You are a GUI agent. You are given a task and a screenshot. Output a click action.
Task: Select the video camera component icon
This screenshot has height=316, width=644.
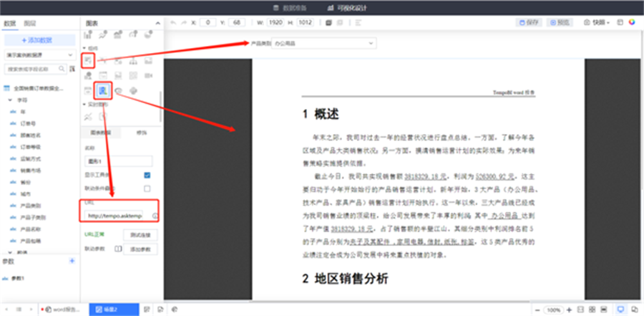[148, 76]
